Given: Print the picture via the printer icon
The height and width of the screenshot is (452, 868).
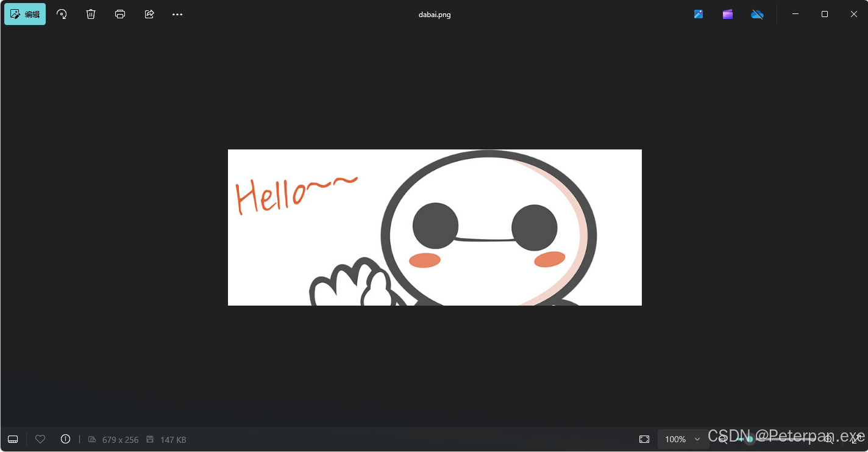Looking at the screenshot, I should point(120,14).
